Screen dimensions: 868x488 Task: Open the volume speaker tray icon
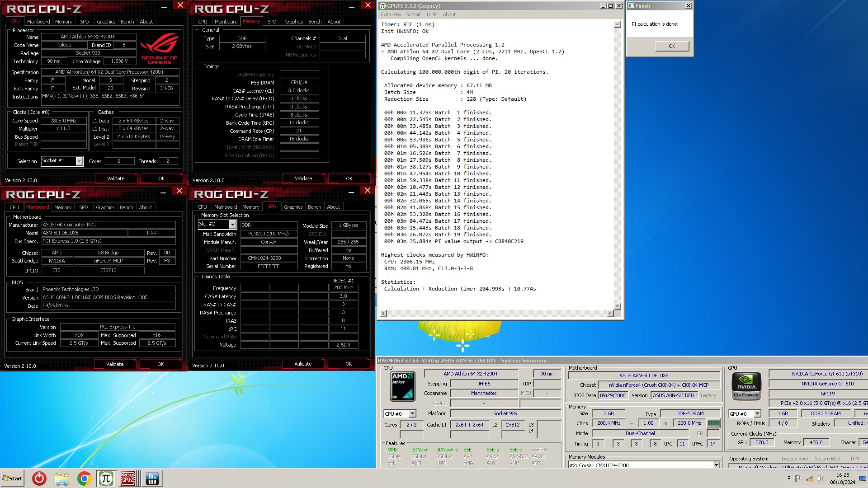(821, 478)
